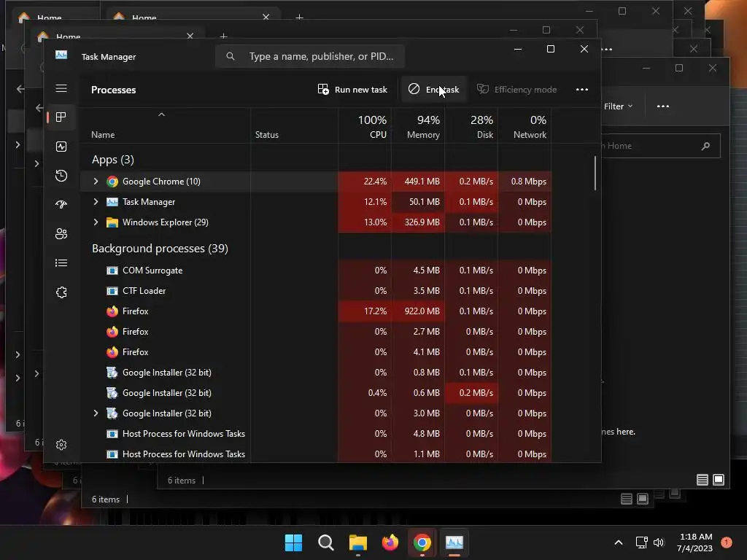
Task: Sort processes by Status column
Action: click(294, 125)
